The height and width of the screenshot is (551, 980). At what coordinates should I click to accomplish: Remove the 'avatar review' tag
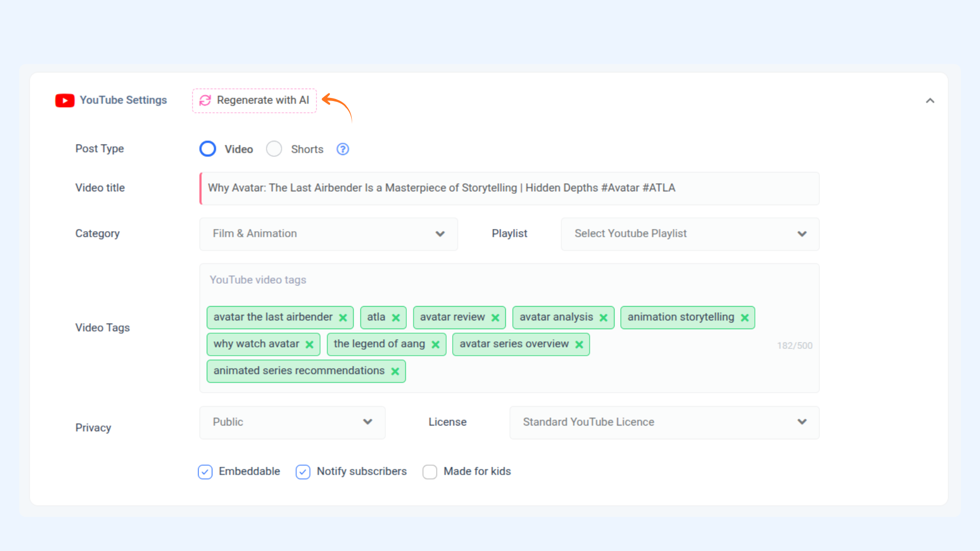pyautogui.click(x=495, y=318)
